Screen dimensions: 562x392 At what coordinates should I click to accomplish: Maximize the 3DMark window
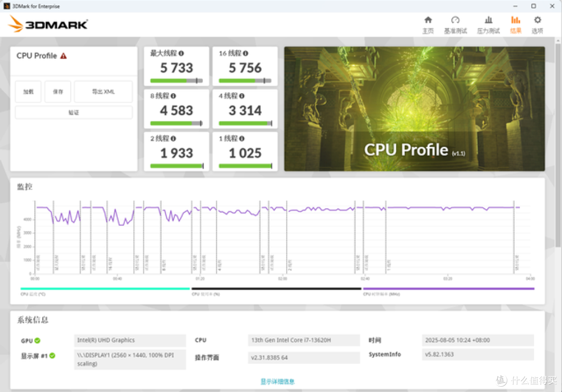[534, 6]
